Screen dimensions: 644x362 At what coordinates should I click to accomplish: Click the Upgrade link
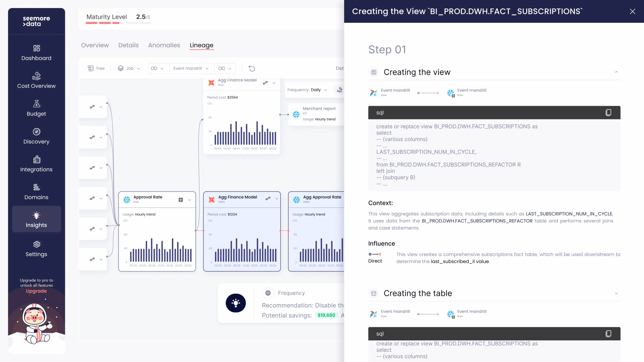coord(36,291)
